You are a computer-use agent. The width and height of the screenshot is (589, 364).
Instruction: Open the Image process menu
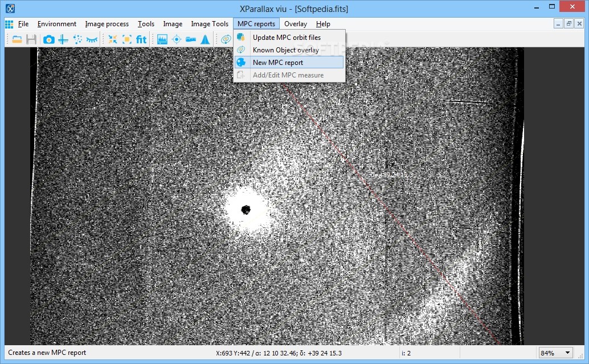[x=107, y=24]
